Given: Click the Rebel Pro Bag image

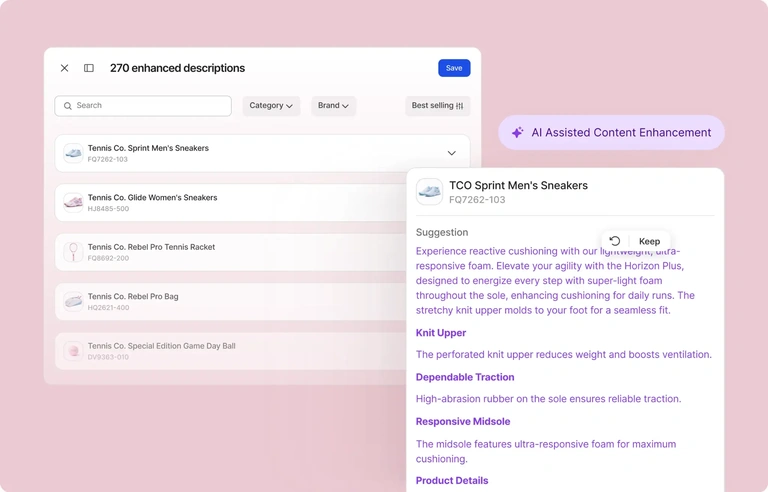Looking at the screenshot, I should point(73,301).
